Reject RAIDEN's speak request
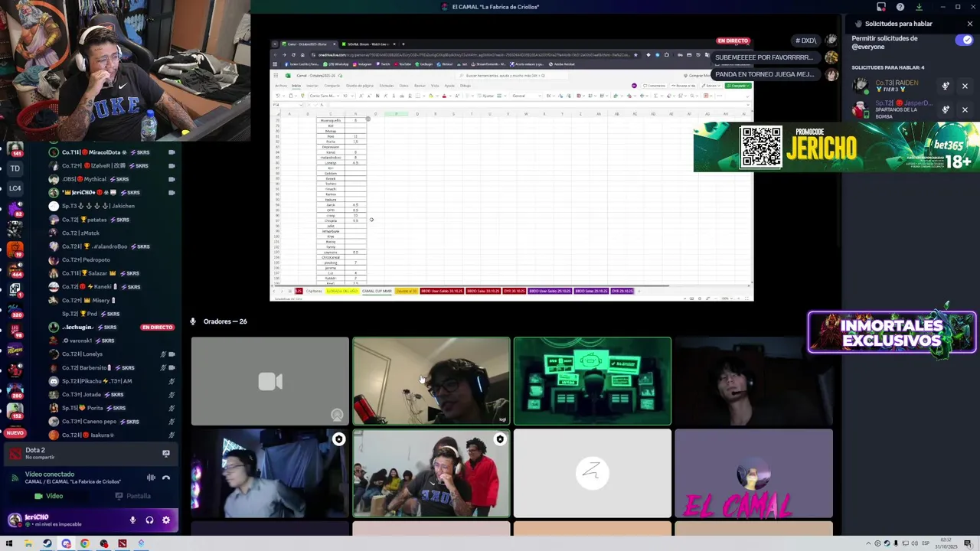Image resolution: width=980 pixels, height=551 pixels. (965, 86)
